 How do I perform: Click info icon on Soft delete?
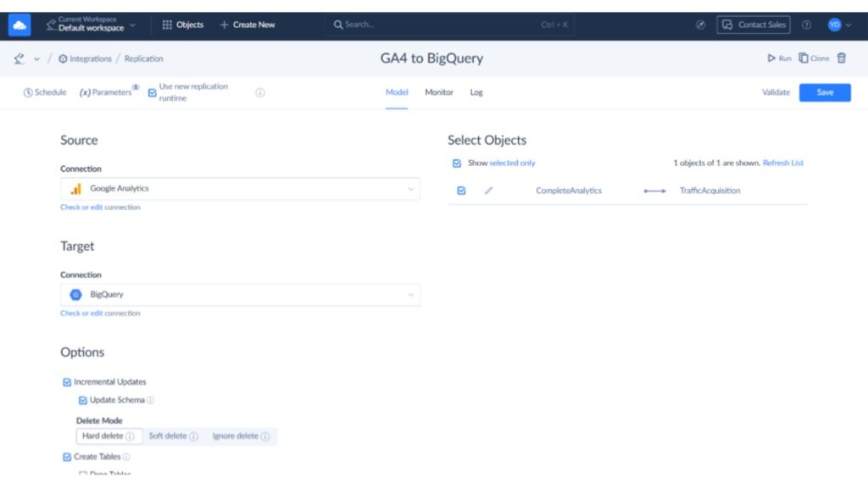194,436
